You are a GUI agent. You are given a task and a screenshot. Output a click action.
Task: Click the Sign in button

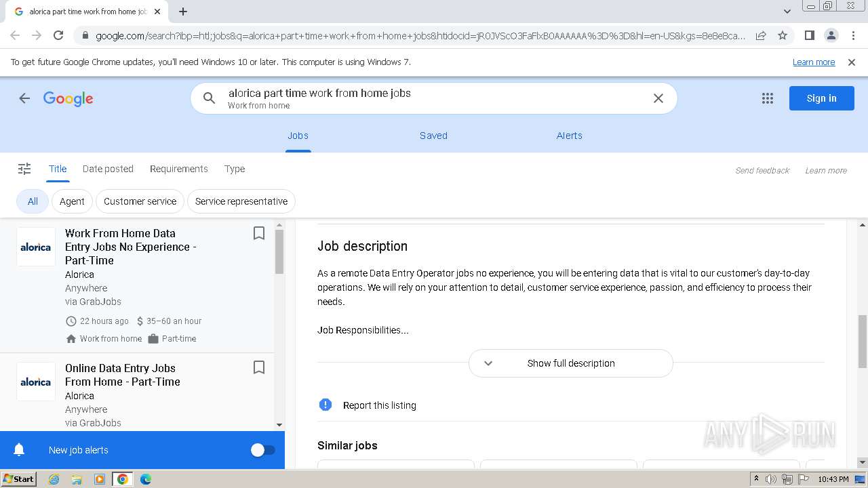point(821,98)
